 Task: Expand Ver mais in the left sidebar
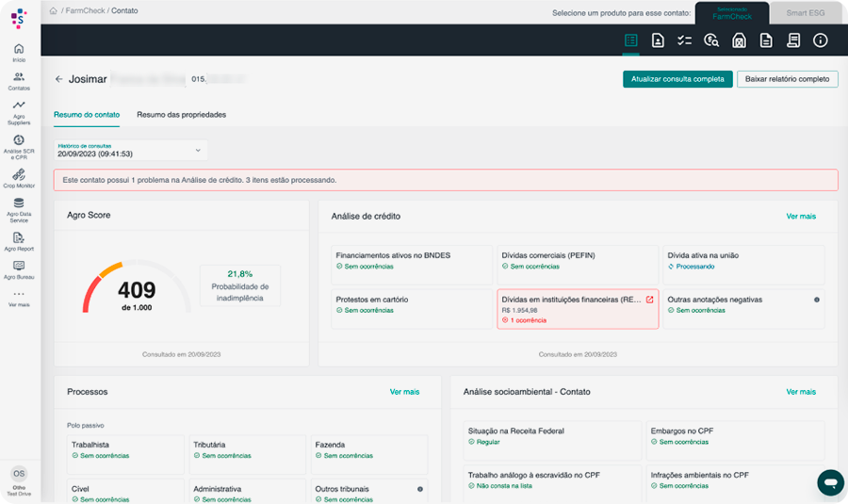[x=19, y=299]
